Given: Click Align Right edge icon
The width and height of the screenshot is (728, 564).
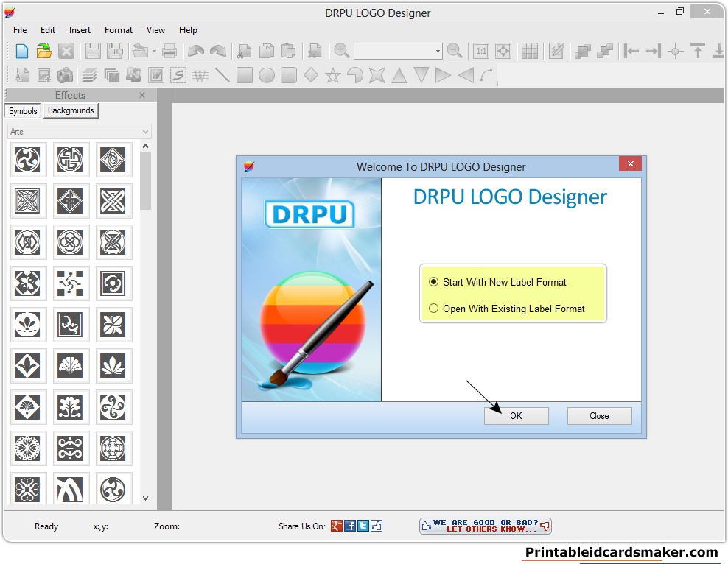Looking at the screenshot, I should click(x=654, y=51).
